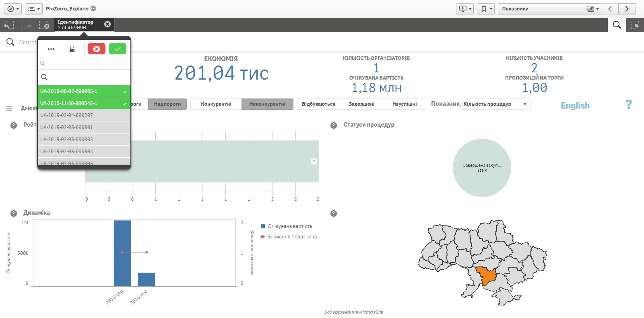Click the large blue question mark help
The image size is (644, 318).
tap(628, 105)
